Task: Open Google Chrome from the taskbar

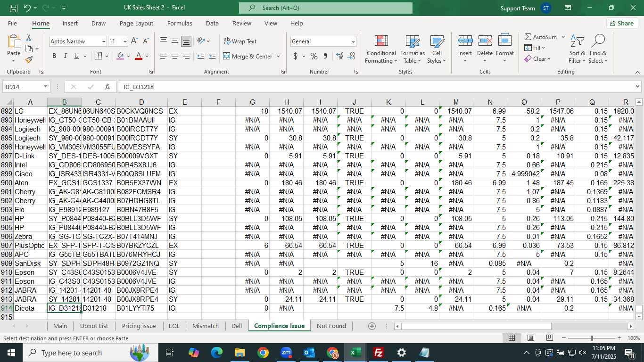Action: tap(263, 353)
